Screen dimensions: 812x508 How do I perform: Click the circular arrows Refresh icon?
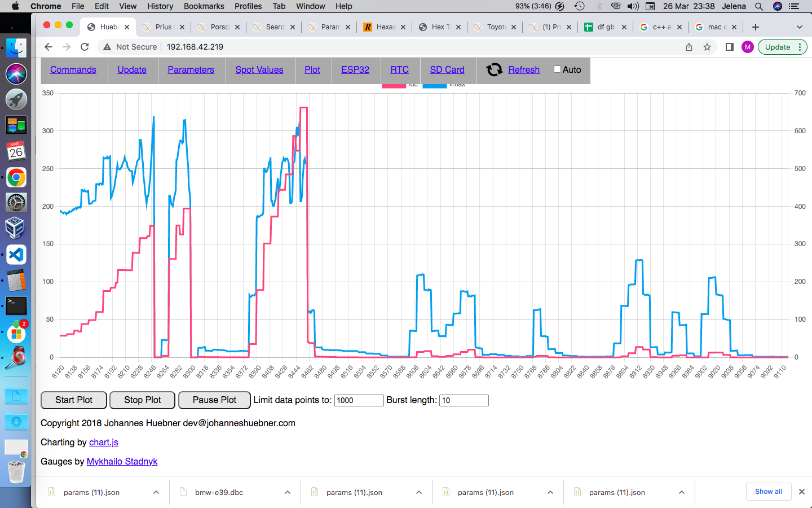[x=494, y=69]
